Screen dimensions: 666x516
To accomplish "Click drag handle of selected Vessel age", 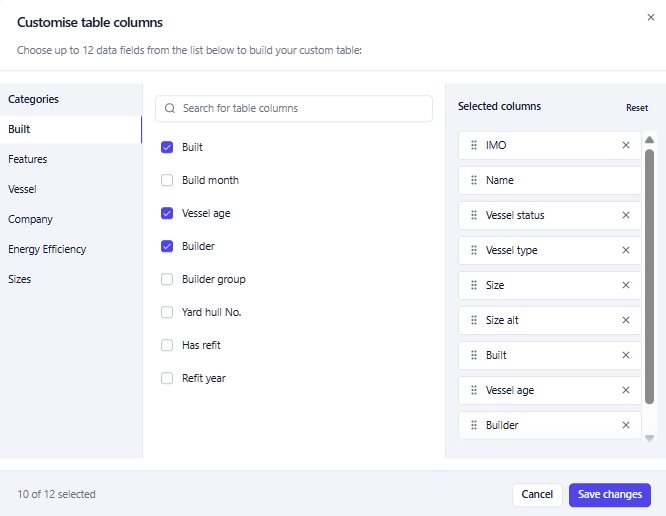I will [x=474, y=390].
